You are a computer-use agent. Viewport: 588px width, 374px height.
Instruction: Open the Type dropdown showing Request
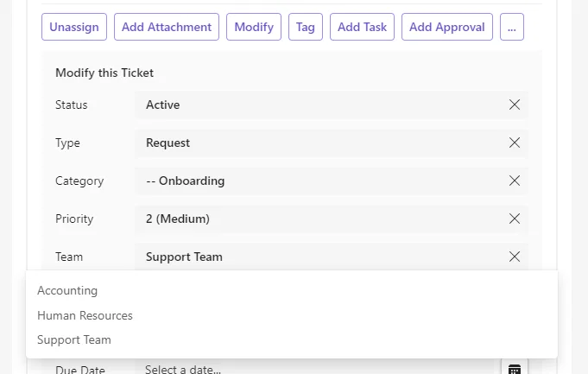[x=331, y=143]
